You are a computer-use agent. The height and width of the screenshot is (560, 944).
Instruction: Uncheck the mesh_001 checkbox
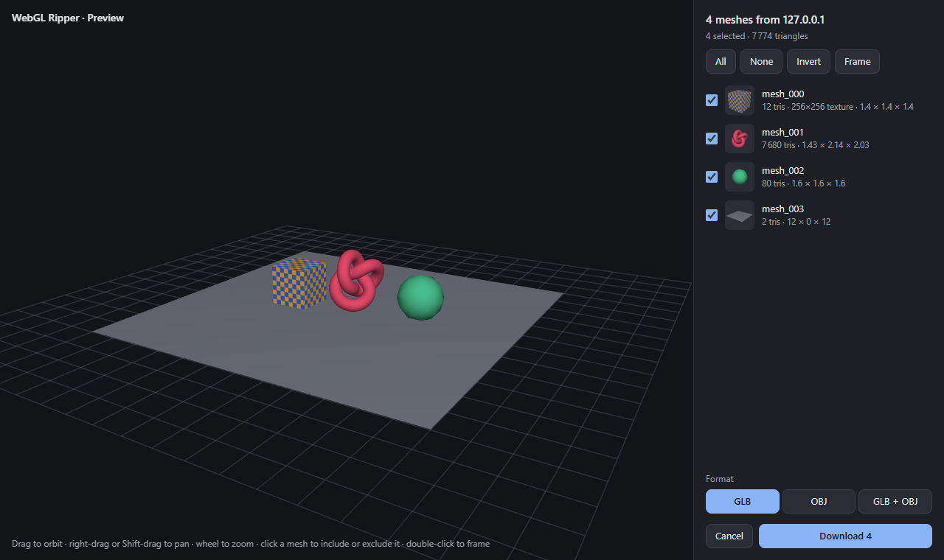point(712,139)
